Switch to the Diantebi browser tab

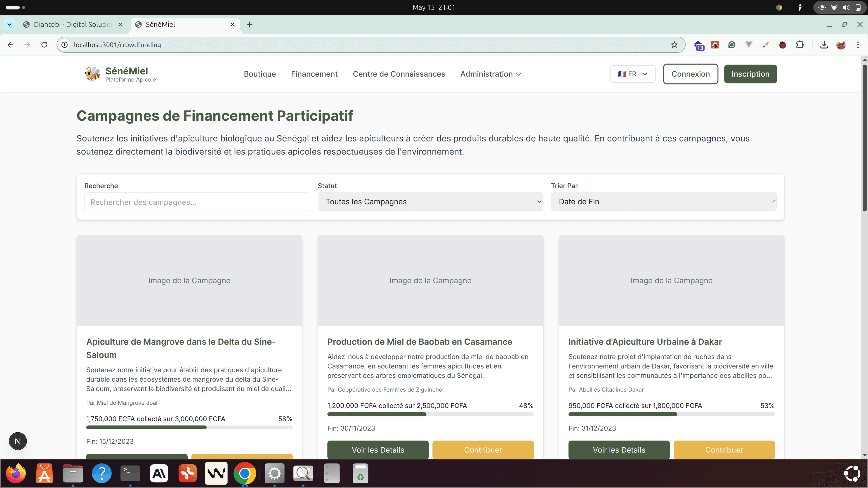pos(72,24)
